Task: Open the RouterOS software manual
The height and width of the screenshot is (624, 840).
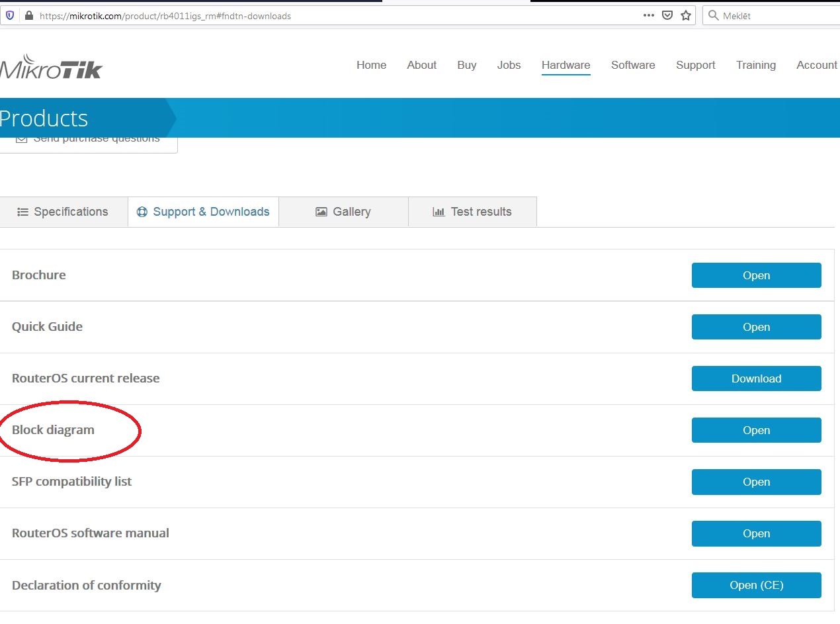Action: [x=756, y=533]
